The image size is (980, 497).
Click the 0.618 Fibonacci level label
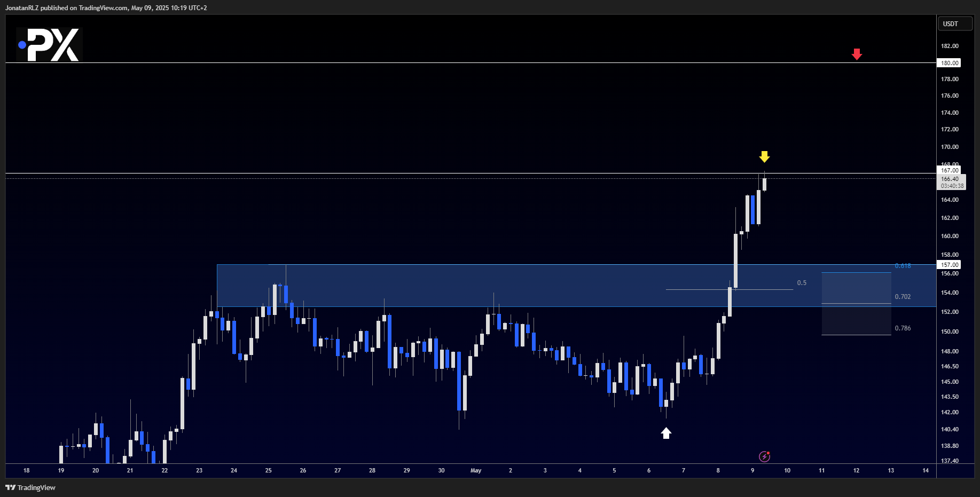(903, 266)
